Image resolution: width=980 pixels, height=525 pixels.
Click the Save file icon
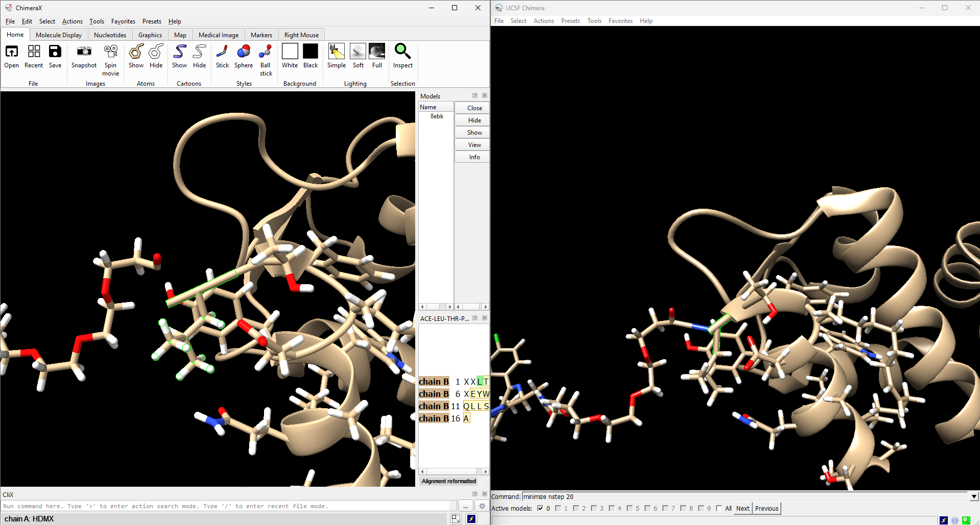pyautogui.click(x=55, y=52)
